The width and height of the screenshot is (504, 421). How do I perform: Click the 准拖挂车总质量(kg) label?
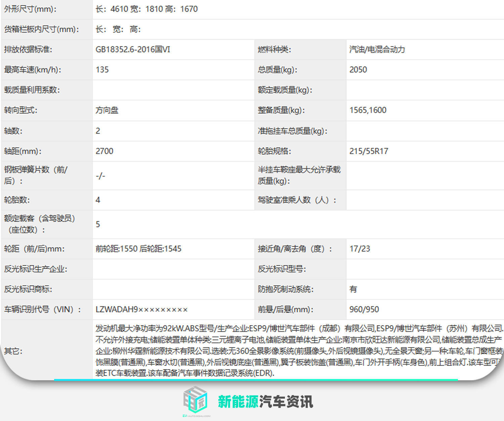tap(292, 131)
